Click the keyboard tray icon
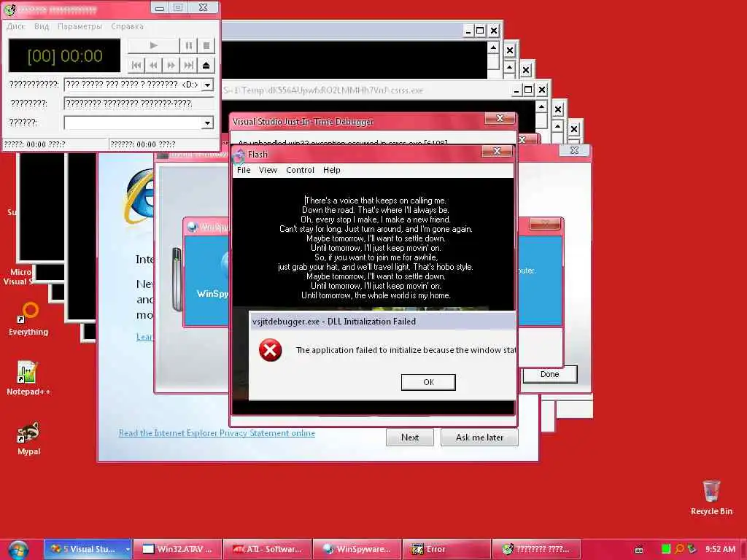This screenshot has height=560, width=747. pyautogui.click(x=639, y=550)
